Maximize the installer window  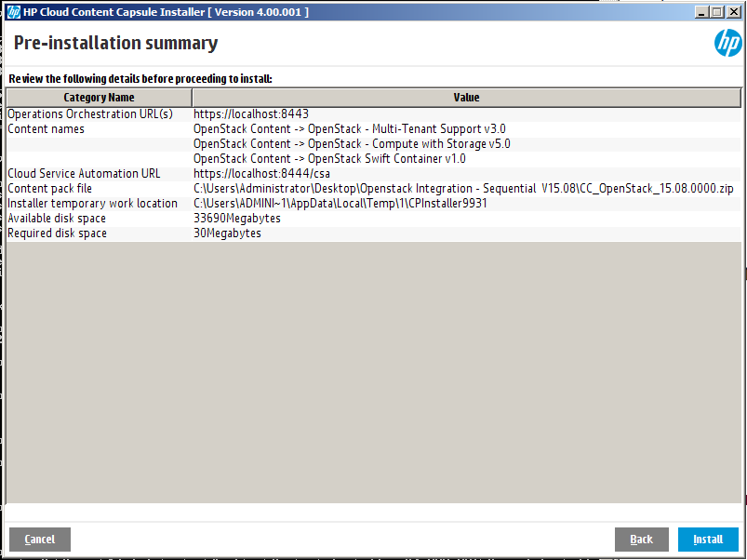click(x=716, y=12)
